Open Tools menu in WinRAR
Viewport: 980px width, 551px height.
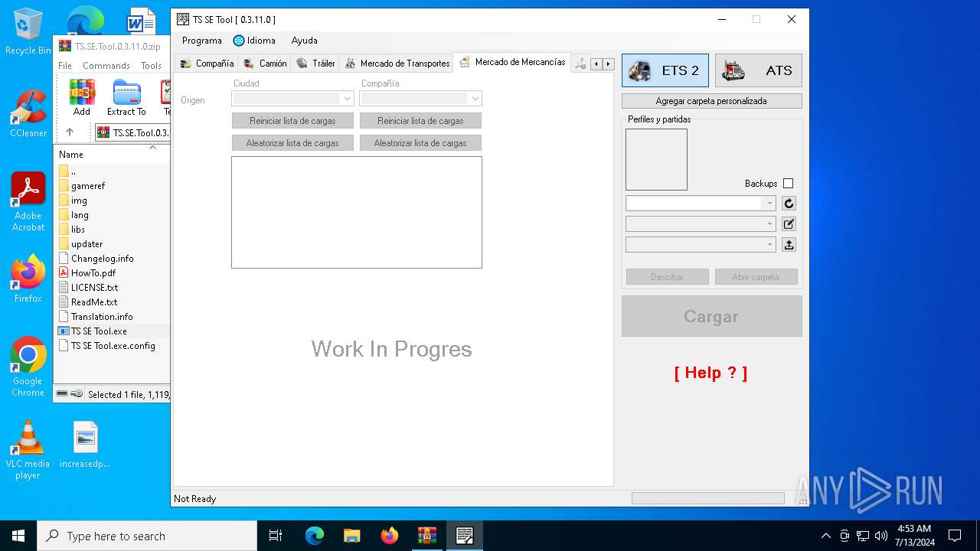coord(151,66)
